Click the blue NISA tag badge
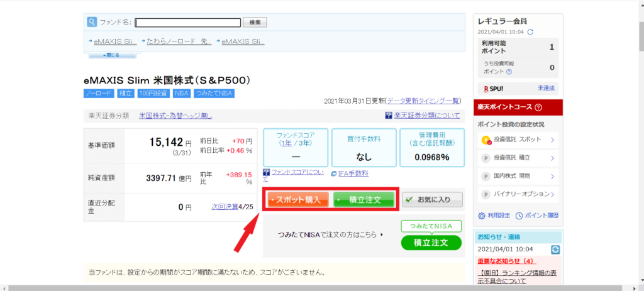Image resolution: width=644 pixels, height=291 pixels. click(x=182, y=93)
